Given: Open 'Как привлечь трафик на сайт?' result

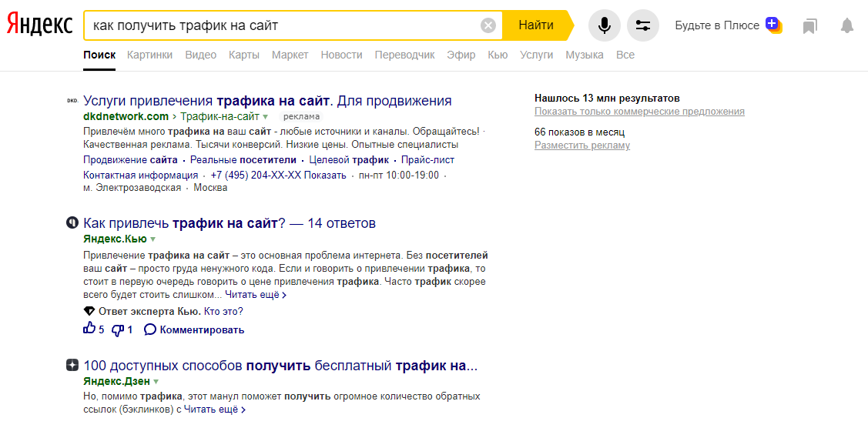Looking at the screenshot, I should 230,223.
